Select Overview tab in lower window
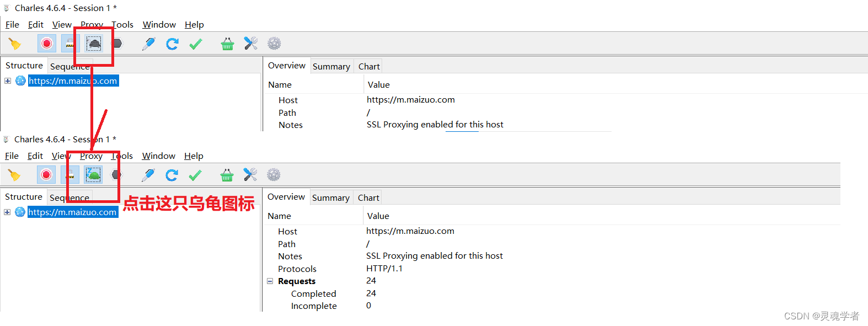The width and height of the screenshot is (868, 326). [x=286, y=196]
